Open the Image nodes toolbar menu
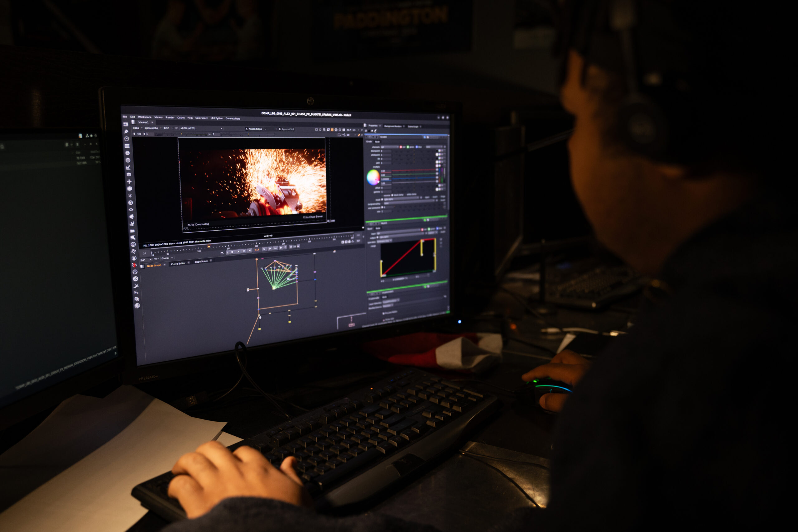Image resolution: width=798 pixels, height=532 pixels. 126,124
